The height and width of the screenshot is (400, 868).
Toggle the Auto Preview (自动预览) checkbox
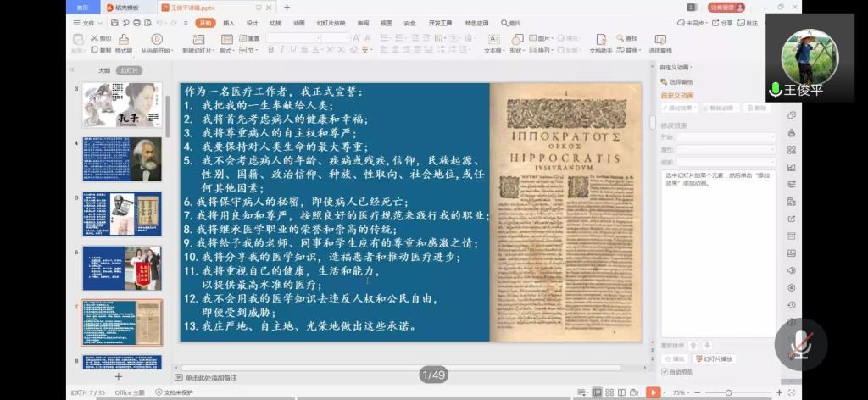pos(665,372)
